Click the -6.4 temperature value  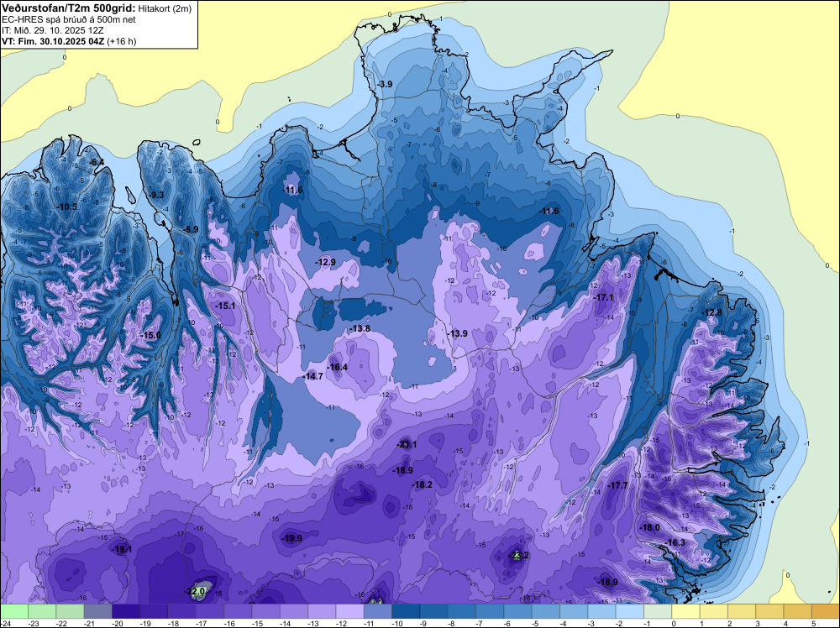click(x=96, y=162)
